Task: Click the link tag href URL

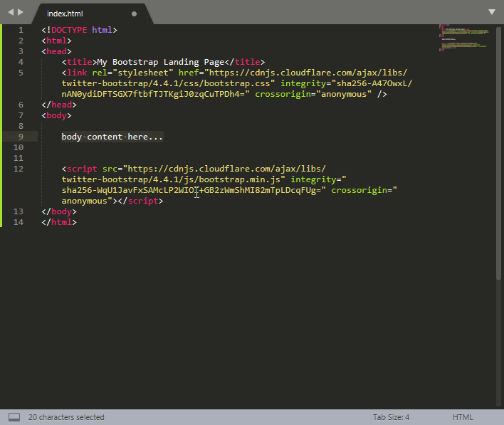Action: click(x=237, y=78)
